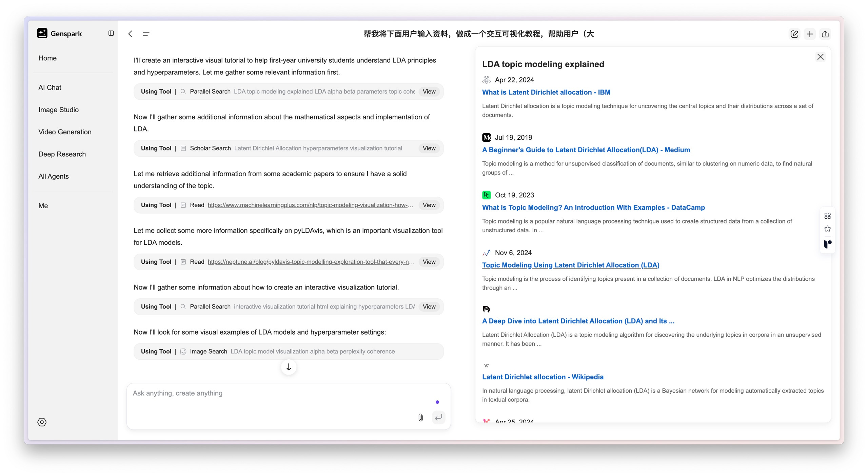Click the share export icon
This screenshot has width=868, height=476.
(x=825, y=34)
